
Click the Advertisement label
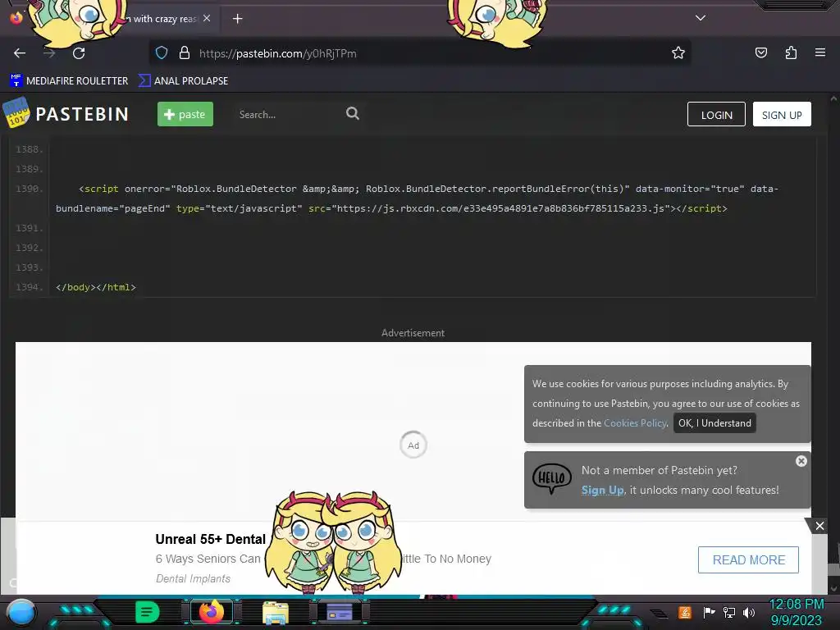click(413, 333)
